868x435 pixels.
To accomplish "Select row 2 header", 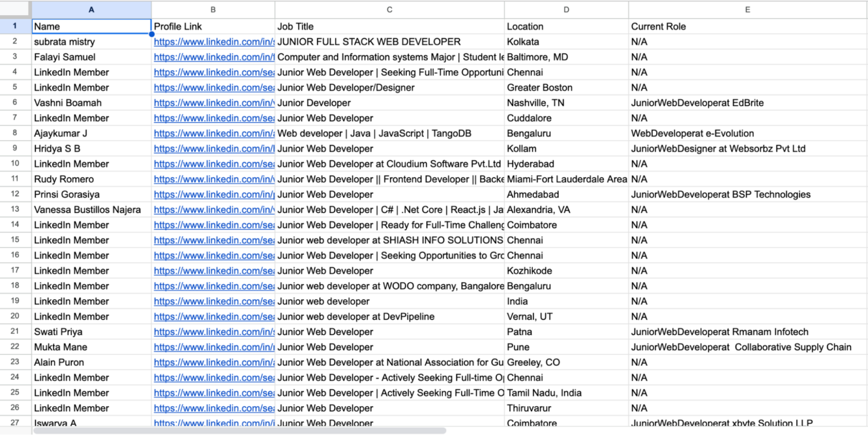I will click(x=16, y=41).
